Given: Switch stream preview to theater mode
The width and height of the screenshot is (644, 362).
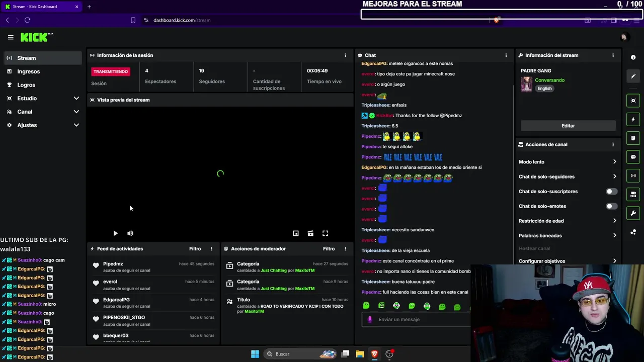Looking at the screenshot, I should point(310,233).
